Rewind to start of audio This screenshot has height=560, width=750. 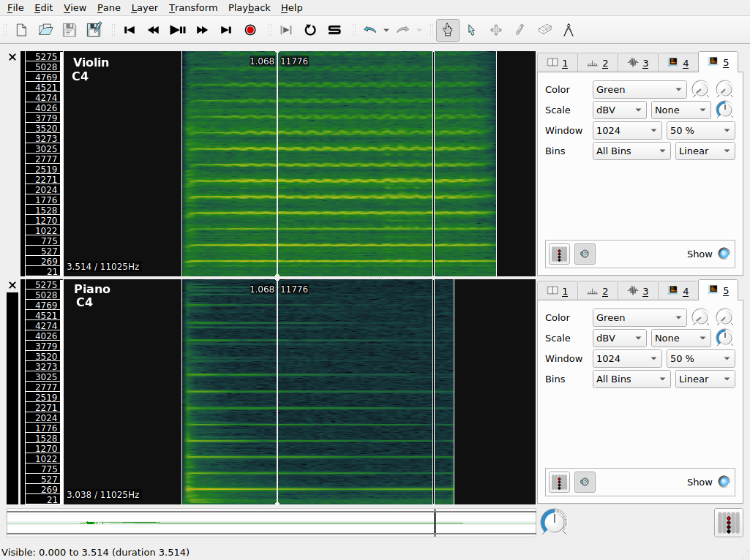[129, 30]
